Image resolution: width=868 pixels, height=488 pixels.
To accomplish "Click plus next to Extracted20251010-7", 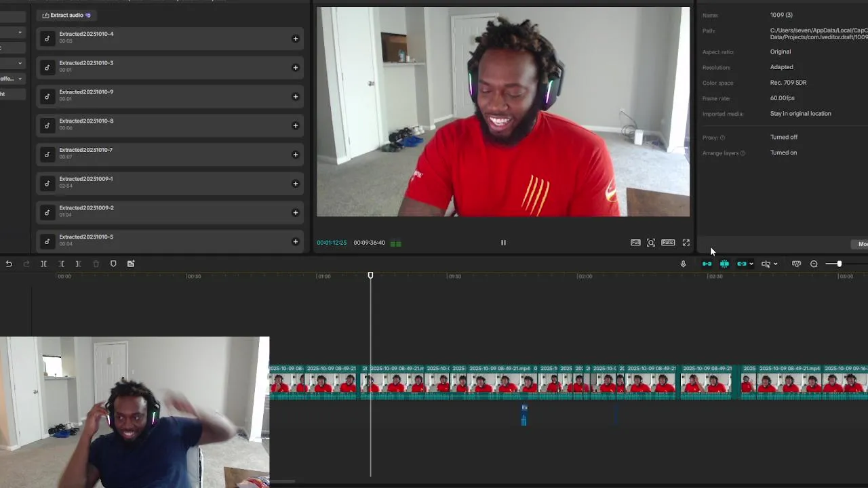I will [x=295, y=155].
